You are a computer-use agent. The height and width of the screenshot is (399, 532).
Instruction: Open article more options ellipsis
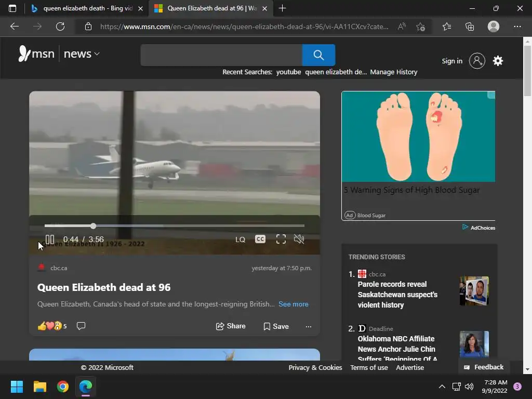click(309, 326)
